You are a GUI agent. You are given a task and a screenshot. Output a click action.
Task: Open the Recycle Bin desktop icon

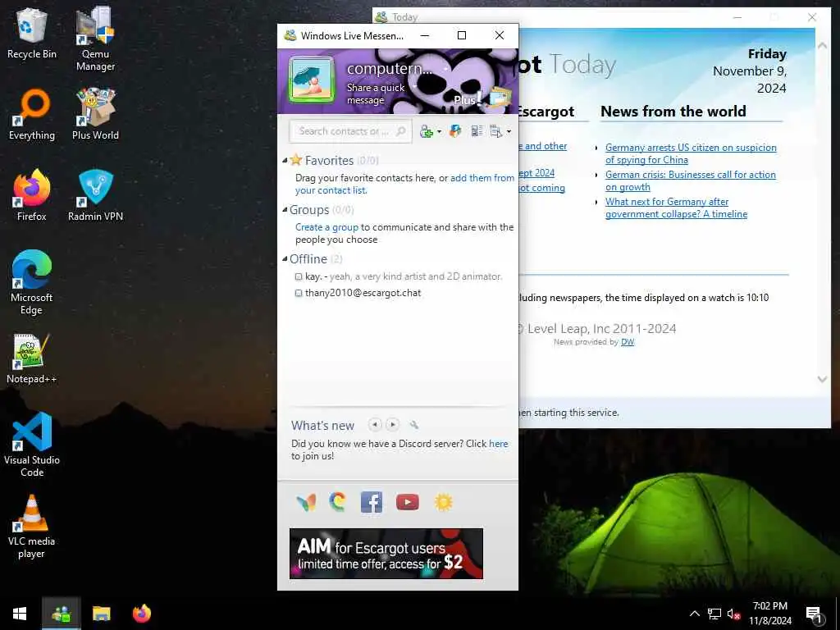click(32, 34)
